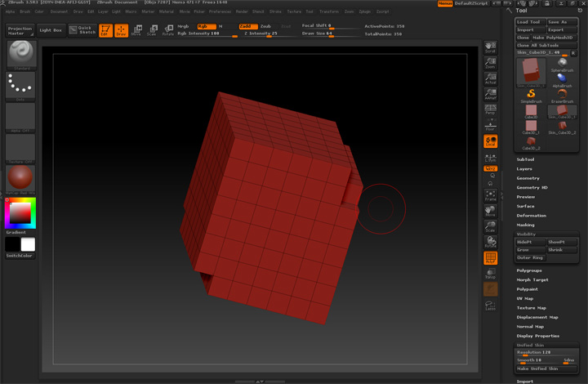Activate the Lasso selection icon
The width and height of the screenshot is (588, 384).
pos(490,305)
